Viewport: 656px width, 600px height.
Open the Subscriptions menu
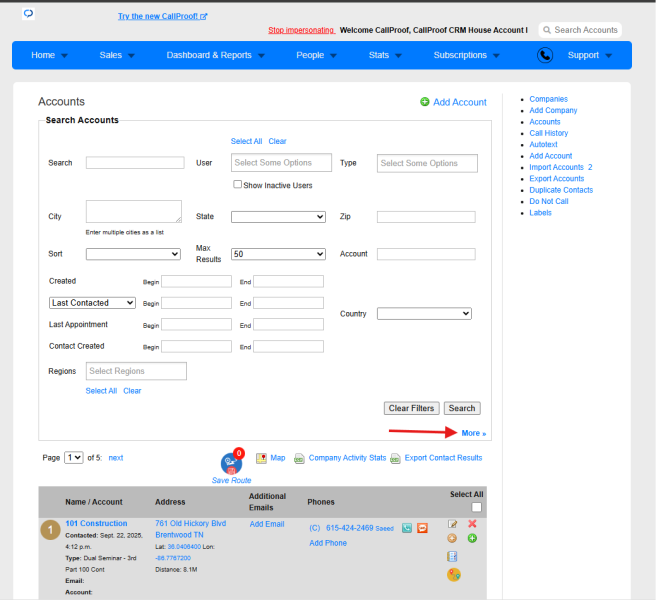coord(466,55)
